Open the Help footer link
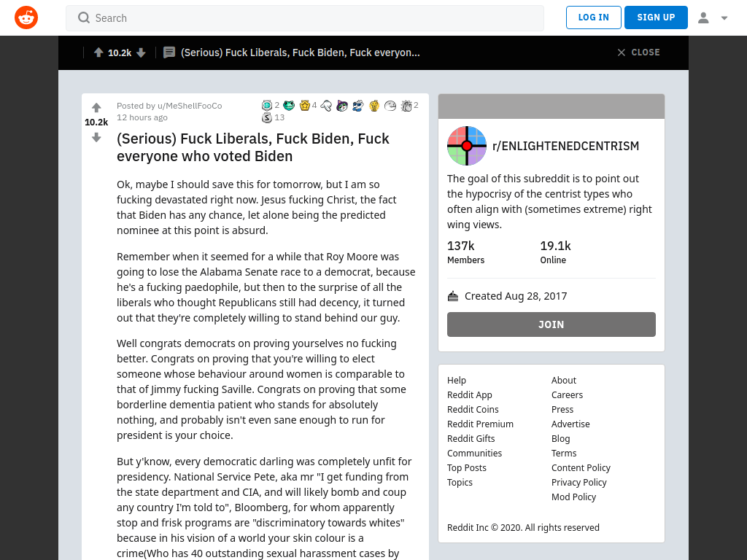Image resolution: width=747 pixels, height=560 pixels. point(457,380)
